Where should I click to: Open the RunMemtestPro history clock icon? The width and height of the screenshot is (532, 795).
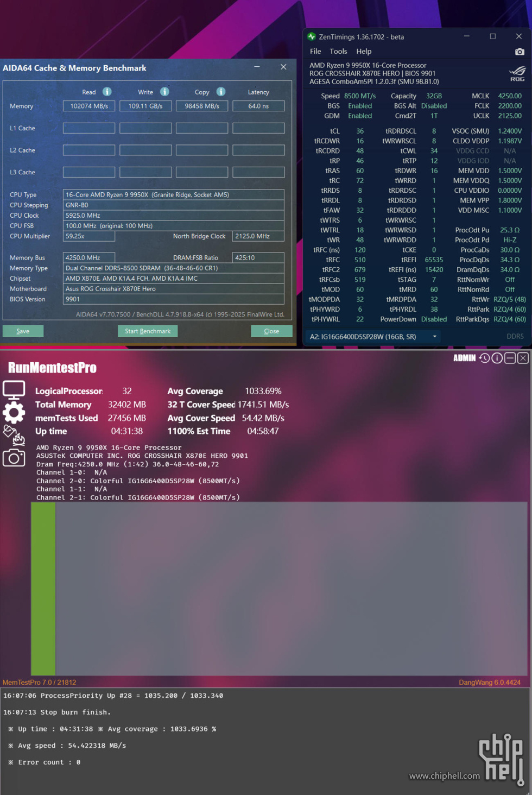pyautogui.click(x=484, y=358)
